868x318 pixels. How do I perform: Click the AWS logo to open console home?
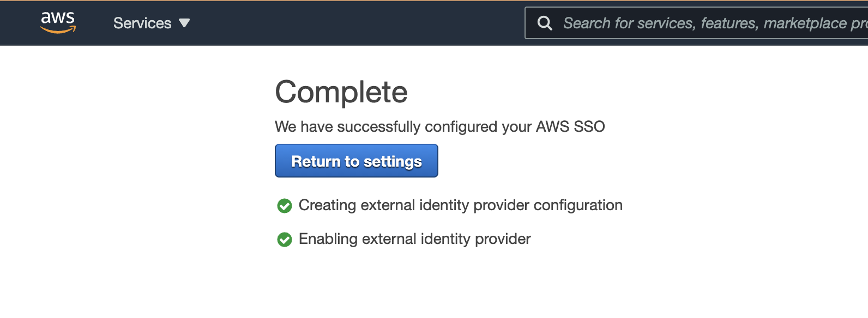pyautogui.click(x=58, y=21)
